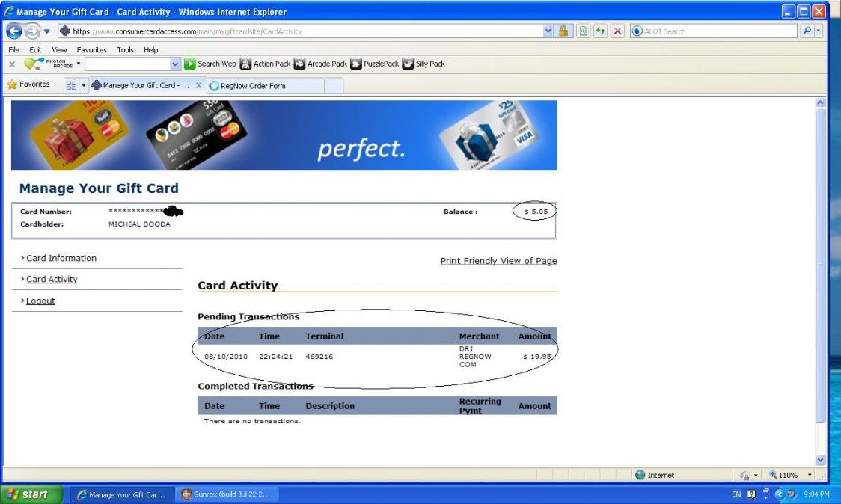Open the 110% zoom level dropdown
The image size is (841, 504).
[810, 475]
